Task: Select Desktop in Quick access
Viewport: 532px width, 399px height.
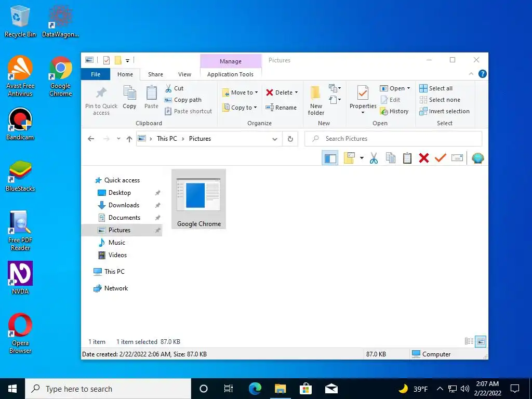Action: point(119,193)
